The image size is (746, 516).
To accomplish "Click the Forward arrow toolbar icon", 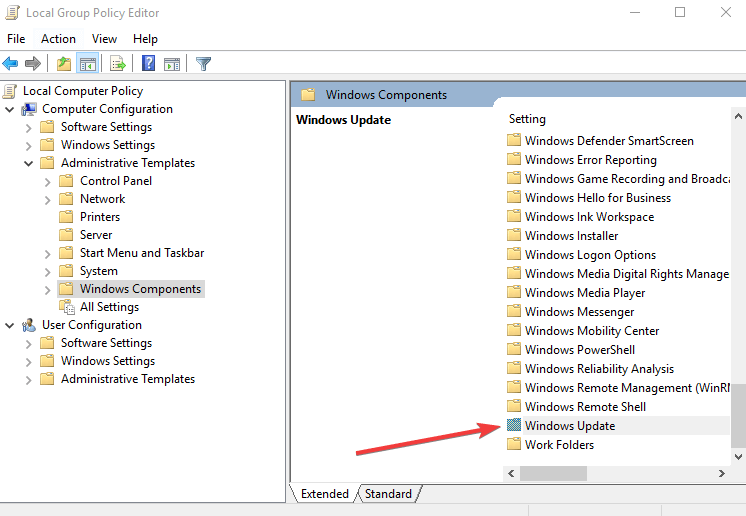I will (32, 63).
